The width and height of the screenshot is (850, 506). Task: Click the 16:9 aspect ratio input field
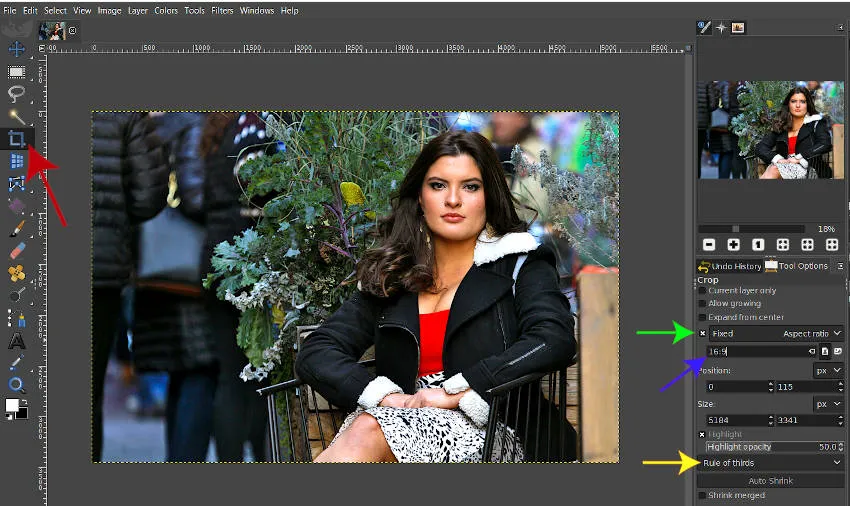pos(760,352)
